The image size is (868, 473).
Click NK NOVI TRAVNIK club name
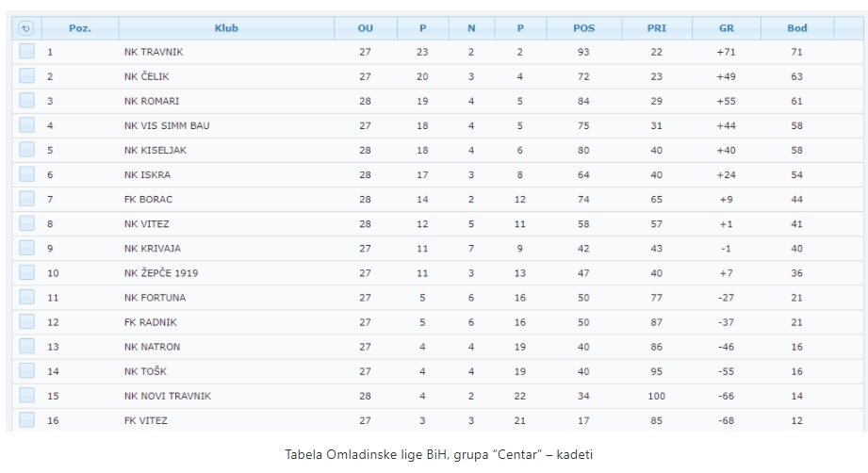(167, 396)
